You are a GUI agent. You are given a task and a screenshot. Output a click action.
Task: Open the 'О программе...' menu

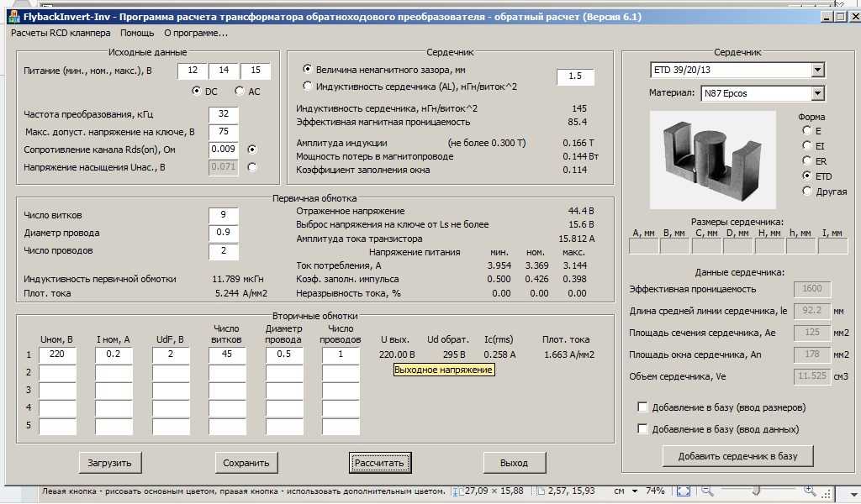pyautogui.click(x=195, y=33)
